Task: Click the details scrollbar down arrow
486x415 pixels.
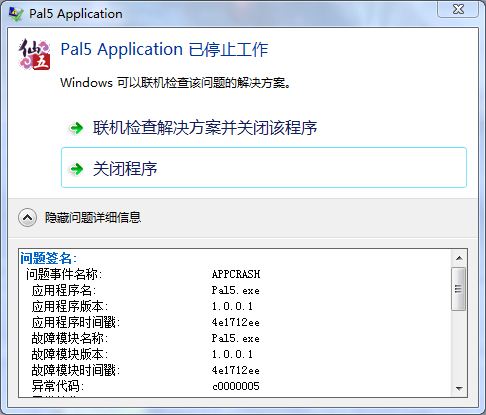Action: click(459, 389)
